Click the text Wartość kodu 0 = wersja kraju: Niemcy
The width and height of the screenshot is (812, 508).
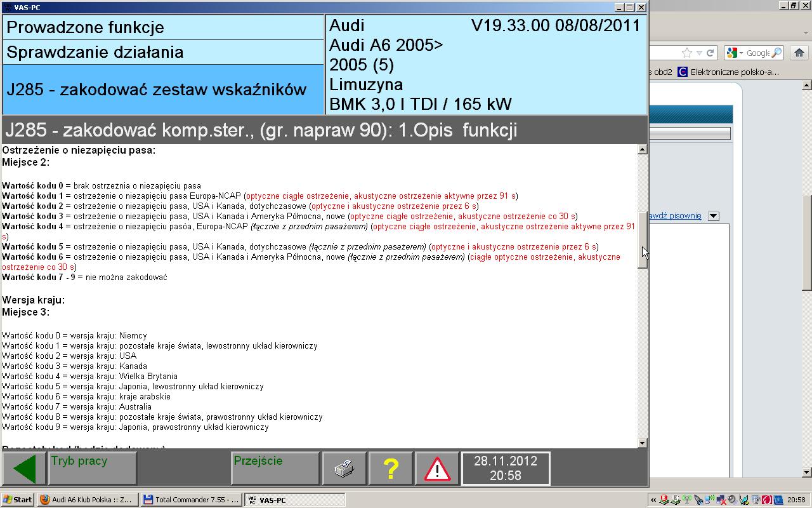click(x=74, y=335)
